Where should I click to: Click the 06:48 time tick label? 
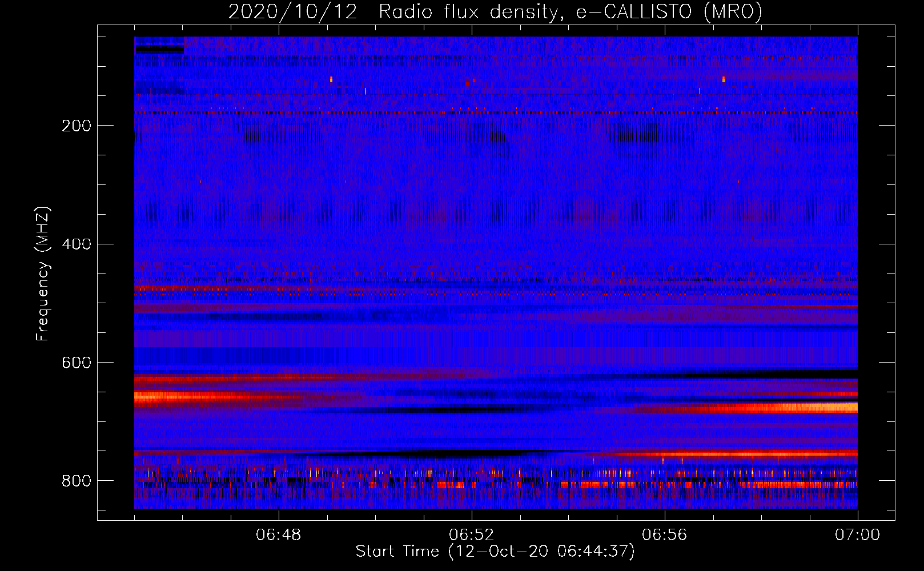pyautogui.click(x=279, y=535)
